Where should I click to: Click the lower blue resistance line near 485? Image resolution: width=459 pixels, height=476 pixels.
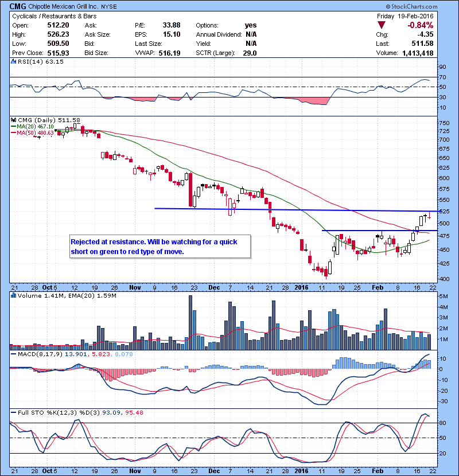click(380, 231)
